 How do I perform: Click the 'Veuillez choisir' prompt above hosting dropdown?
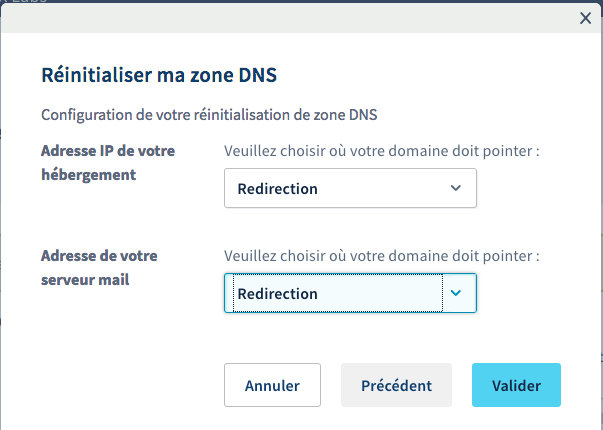(x=382, y=151)
